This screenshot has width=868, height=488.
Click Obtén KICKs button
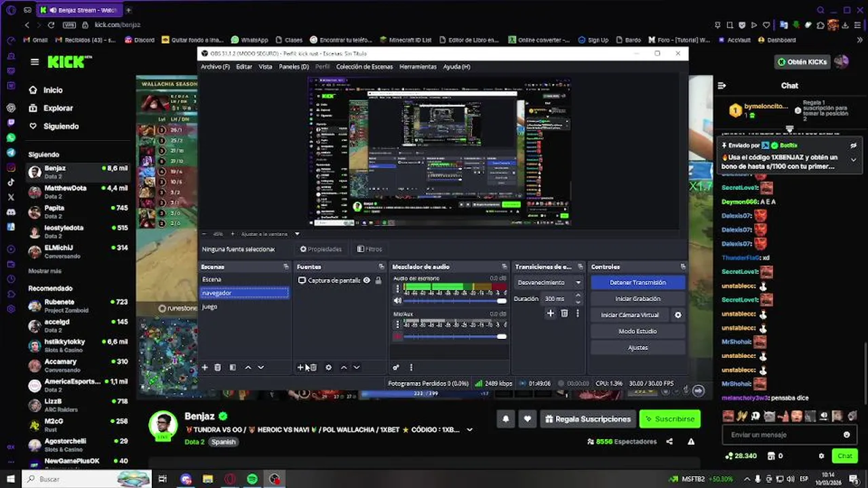coord(802,62)
